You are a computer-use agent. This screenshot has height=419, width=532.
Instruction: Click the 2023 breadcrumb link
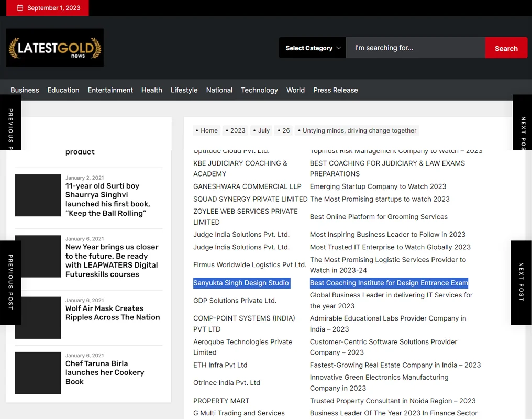pyautogui.click(x=238, y=130)
